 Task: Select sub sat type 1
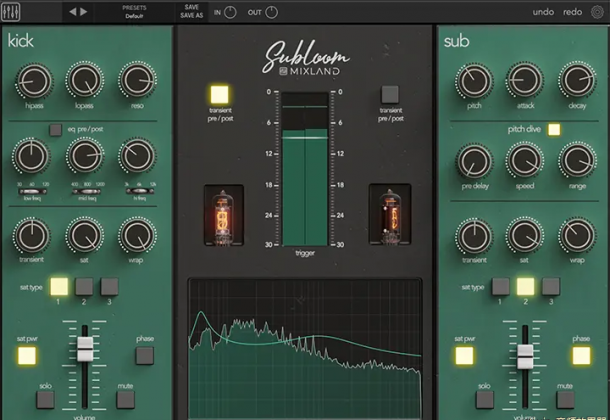pyautogui.click(x=501, y=287)
